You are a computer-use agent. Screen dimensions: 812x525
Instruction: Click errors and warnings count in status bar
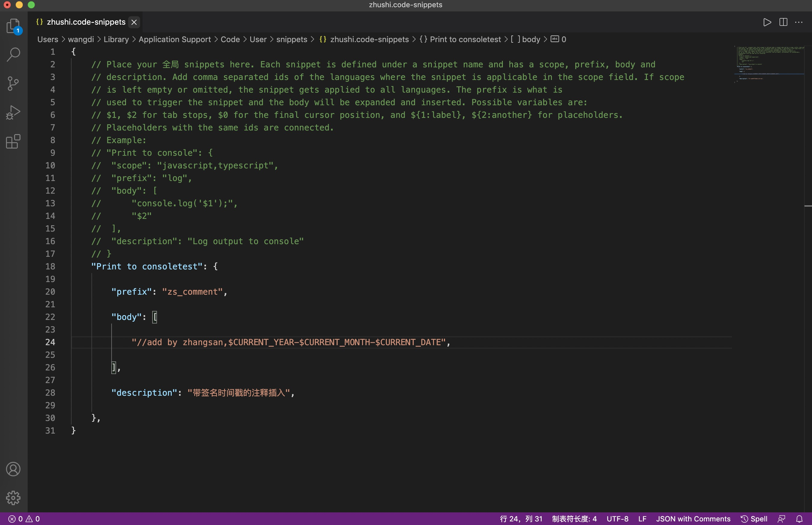pyautogui.click(x=24, y=519)
